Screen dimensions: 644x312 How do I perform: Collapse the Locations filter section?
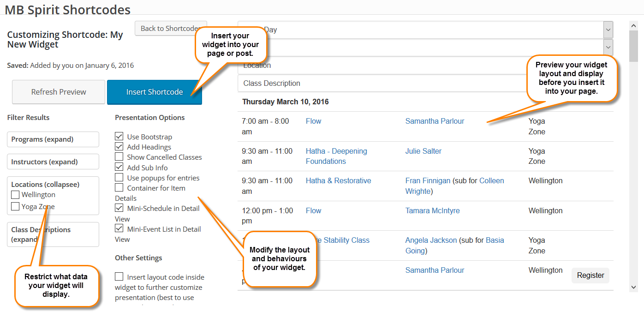pos(45,185)
